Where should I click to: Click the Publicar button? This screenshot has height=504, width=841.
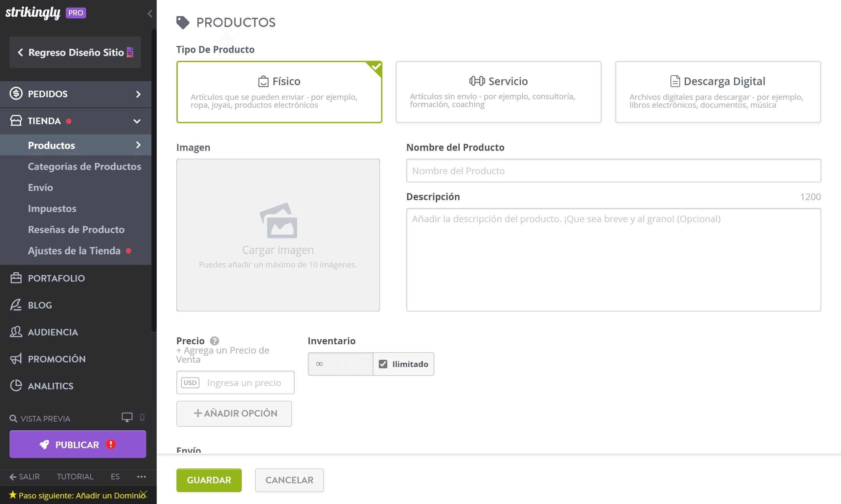[78, 444]
